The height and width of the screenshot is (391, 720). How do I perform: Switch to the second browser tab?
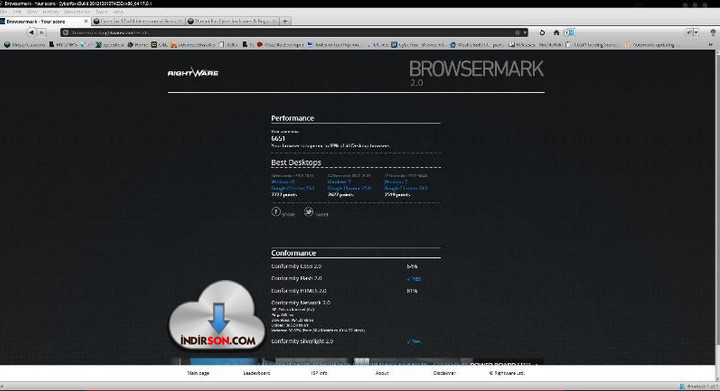(x=138, y=21)
